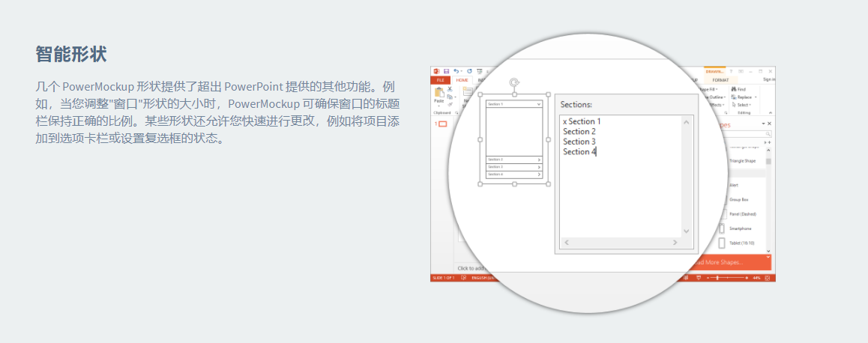Click the PowerPoint app icon in title bar
This screenshot has height=343, width=868.
(436, 71)
